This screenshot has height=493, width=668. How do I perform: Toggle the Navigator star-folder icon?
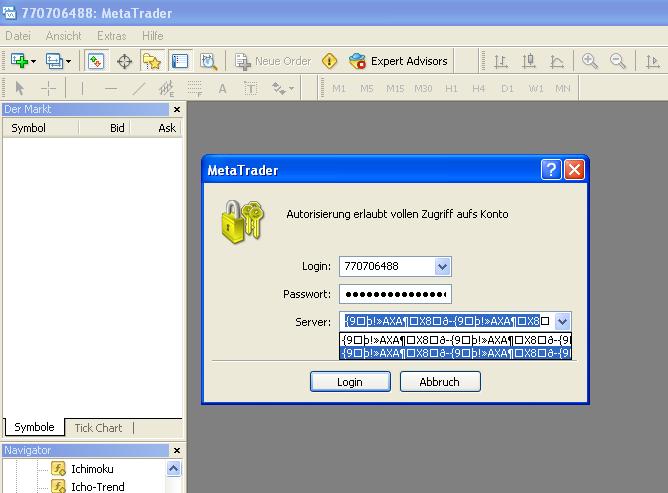(x=152, y=61)
